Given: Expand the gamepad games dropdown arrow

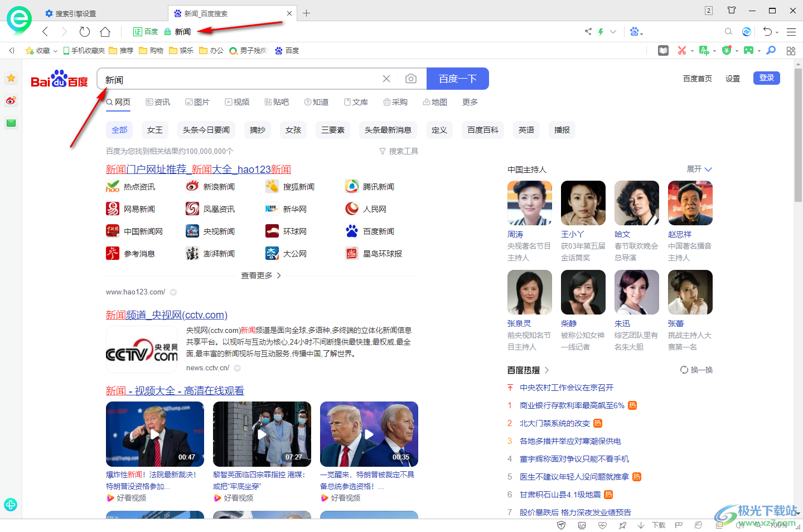Looking at the screenshot, I should 759,51.
